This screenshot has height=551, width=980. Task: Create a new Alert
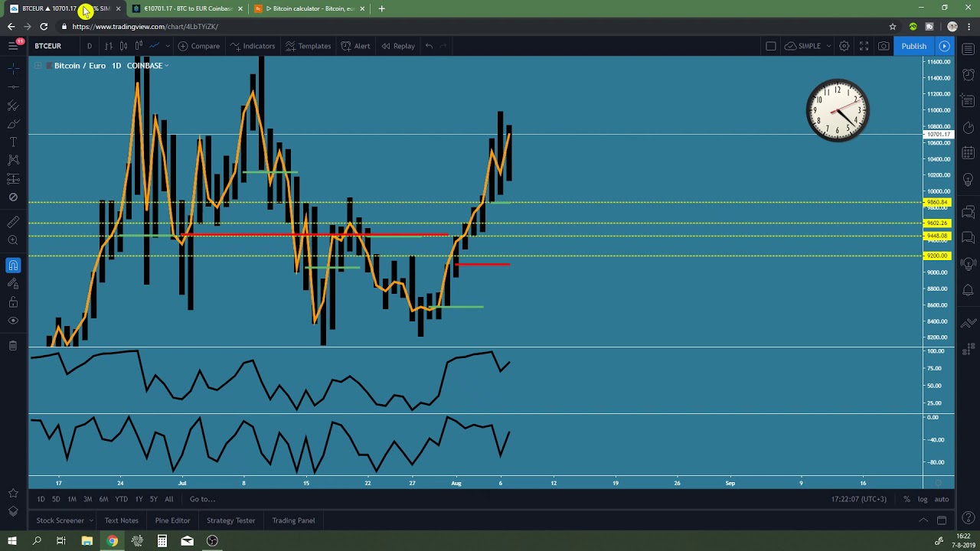pyautogui.click(x=356, y=46)
